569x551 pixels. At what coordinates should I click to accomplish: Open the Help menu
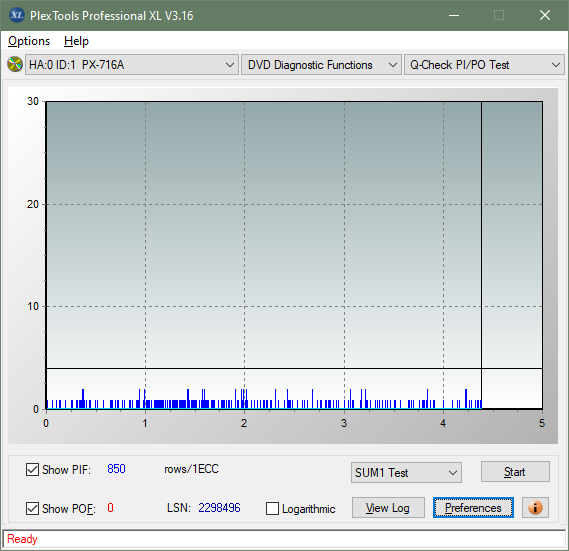point(76,41)
